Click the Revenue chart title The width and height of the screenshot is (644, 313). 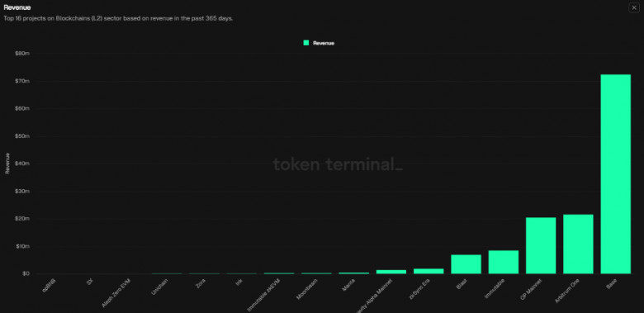click(17, 7)
